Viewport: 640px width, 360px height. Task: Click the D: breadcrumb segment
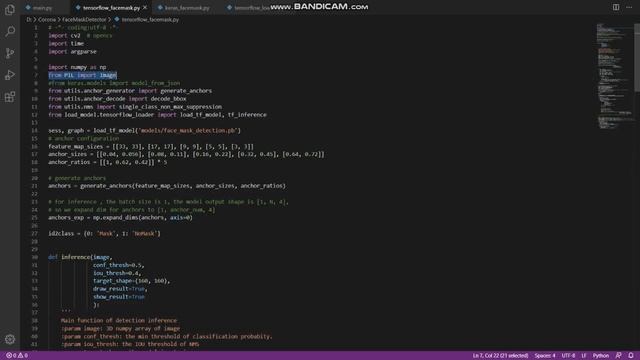(29, 20)
